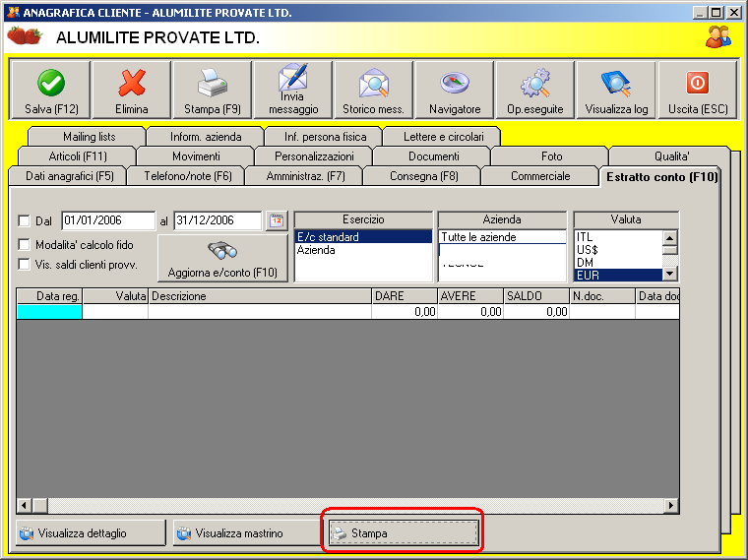Switch to the Foto tab
Viewport: 748px width, 560px height.
pyautogui.click(x=551, y=156)
